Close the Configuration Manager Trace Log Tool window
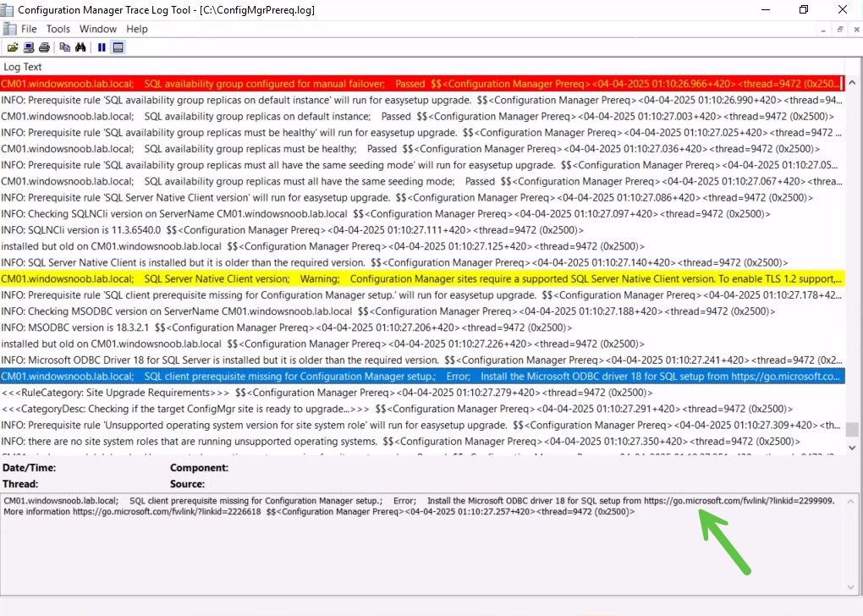The image size is (863, 616). (842, 9)
